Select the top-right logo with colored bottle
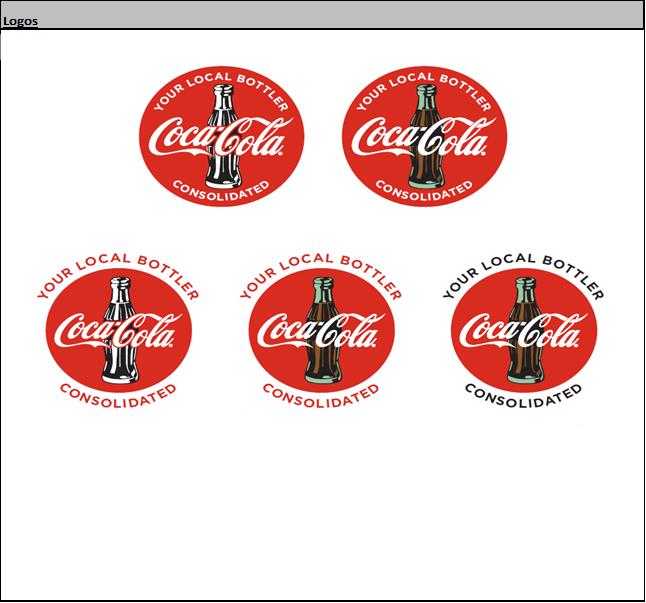The height and width of the screenshot is (603, 646). pyautogui.click(x=424, y=136)
